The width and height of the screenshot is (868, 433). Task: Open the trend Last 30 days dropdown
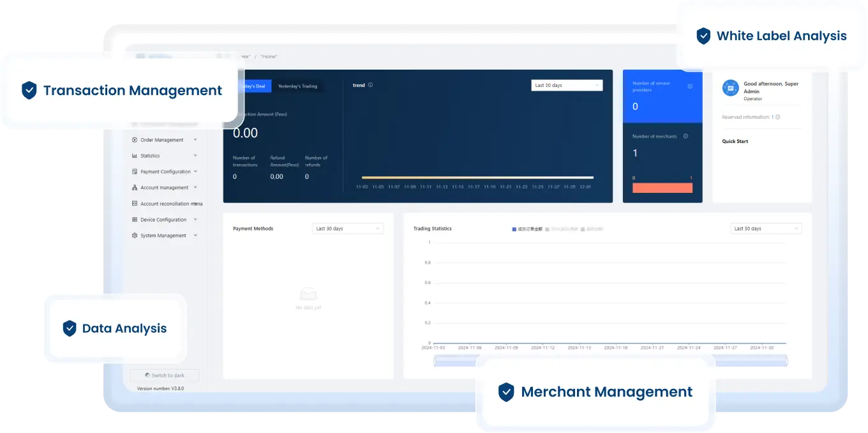point(566,86)
